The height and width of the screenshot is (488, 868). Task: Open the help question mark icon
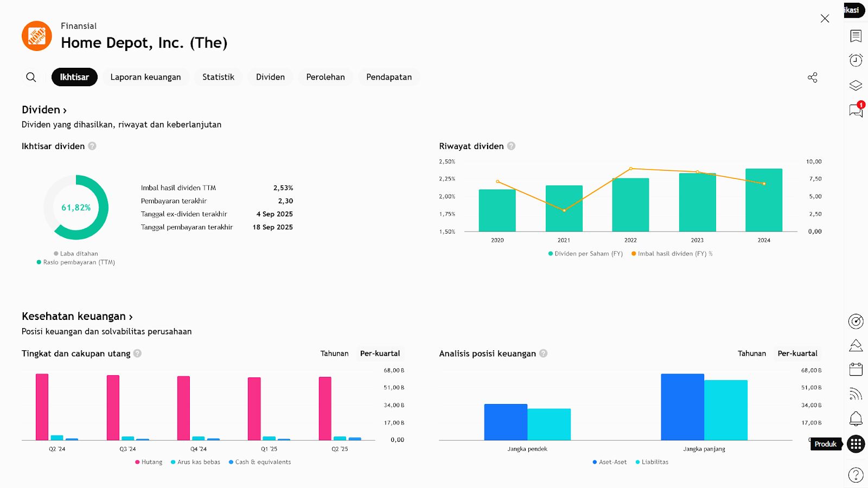coord(856,475)
